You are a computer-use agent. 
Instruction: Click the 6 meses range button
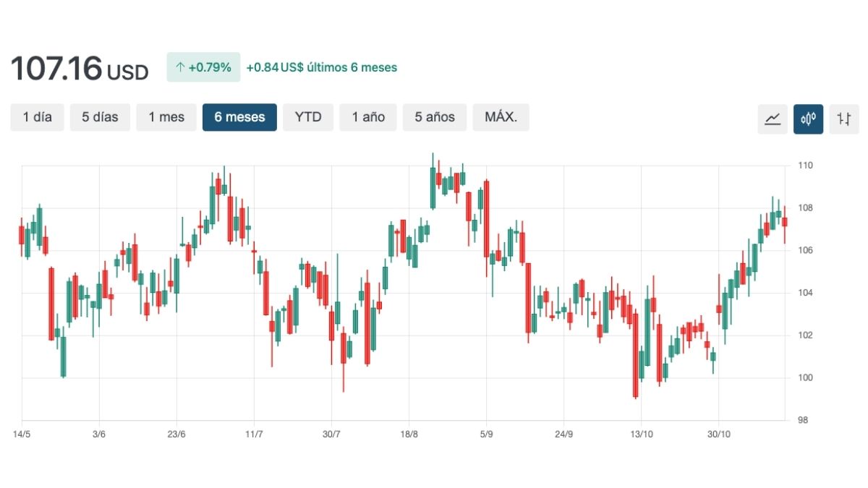click(x=239, y=117)
